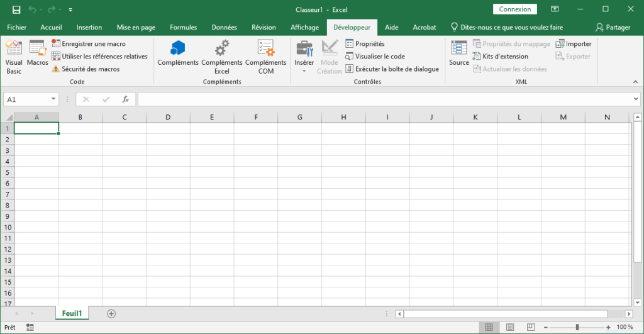Select row 8 header
Image resolution: width=644 pixels, height=334 pixels.
point(8,205)
